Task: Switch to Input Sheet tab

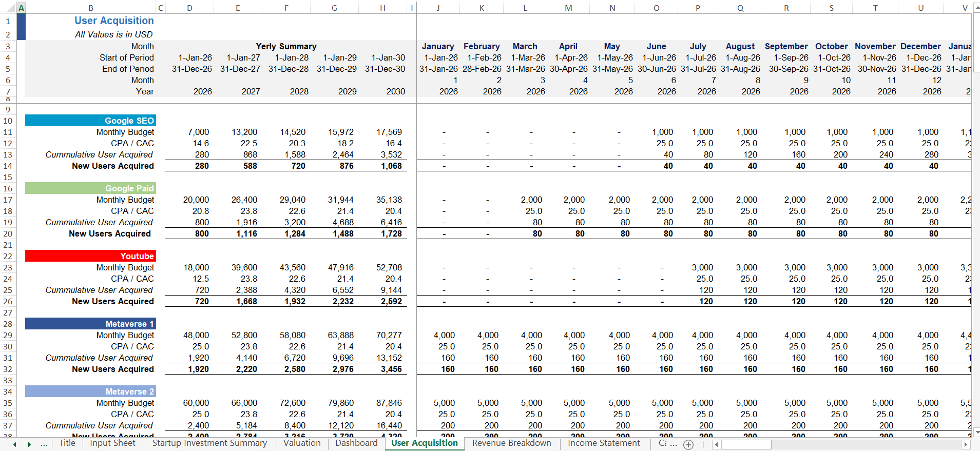Action: [112, 443]
